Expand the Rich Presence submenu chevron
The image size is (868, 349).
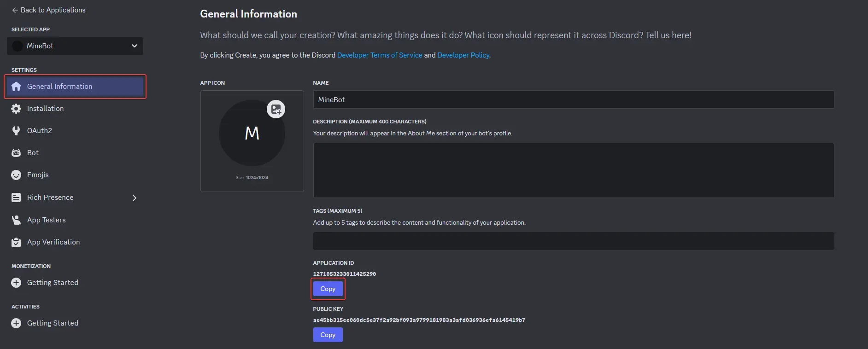[134, 198]
